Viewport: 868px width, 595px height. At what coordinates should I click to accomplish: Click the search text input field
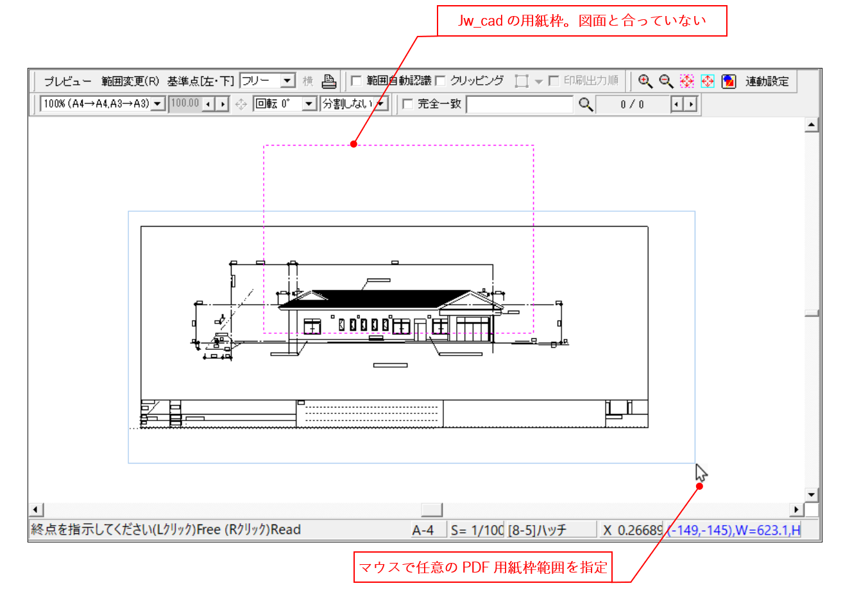point(520,104)
